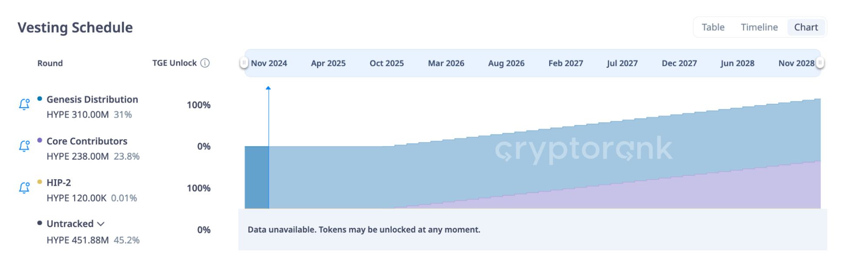The width and height of the screenshot is (868, 273).
Task: Select the Chart view tab
Action: tap(806, 27)
